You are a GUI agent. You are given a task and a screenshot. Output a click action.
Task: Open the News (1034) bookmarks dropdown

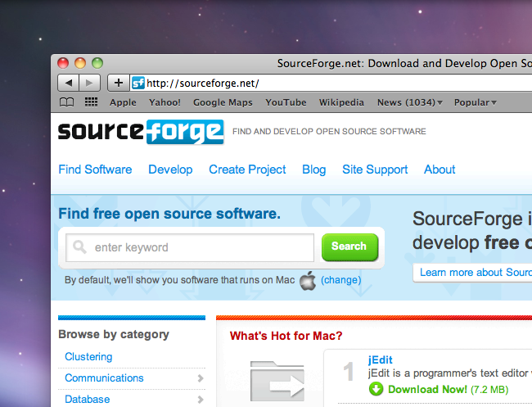pos(410,102)
